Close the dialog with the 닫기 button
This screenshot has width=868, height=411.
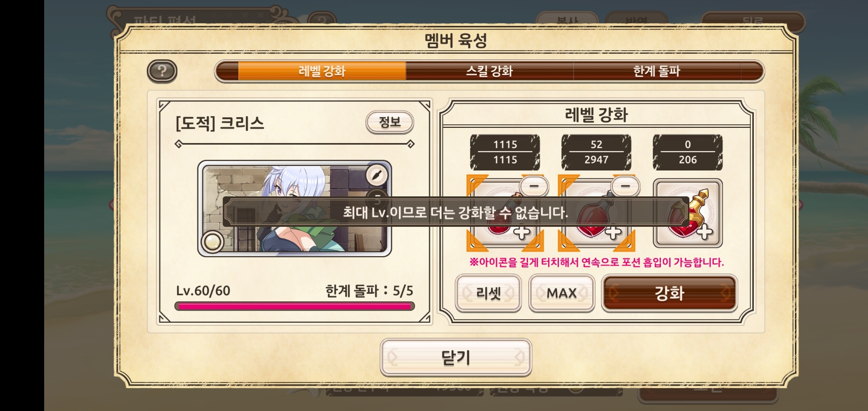coord(456,358)
